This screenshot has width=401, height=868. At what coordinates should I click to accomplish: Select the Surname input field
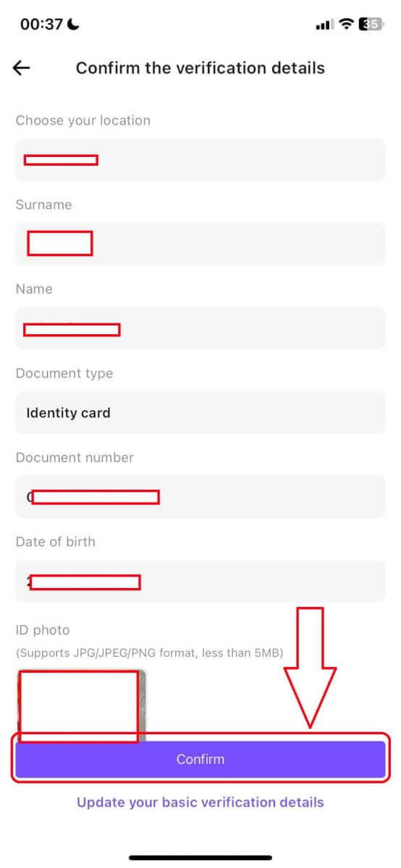(200, 244)
